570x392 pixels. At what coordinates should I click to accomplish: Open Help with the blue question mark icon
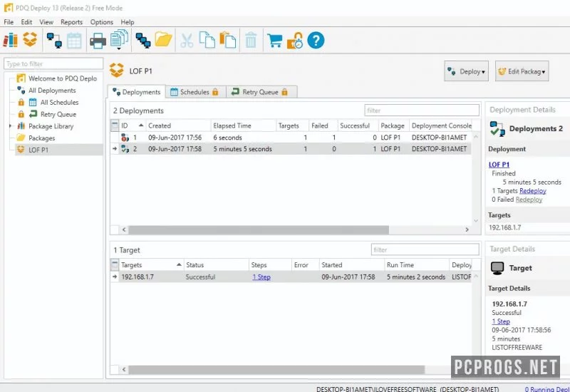[316, 40]
